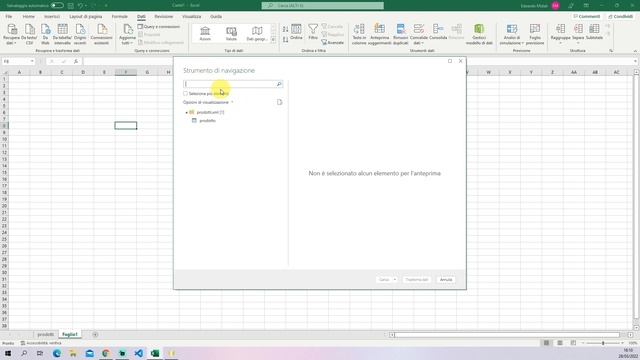Click the Condividi button
640x360 pixels.
pos(620,17)
